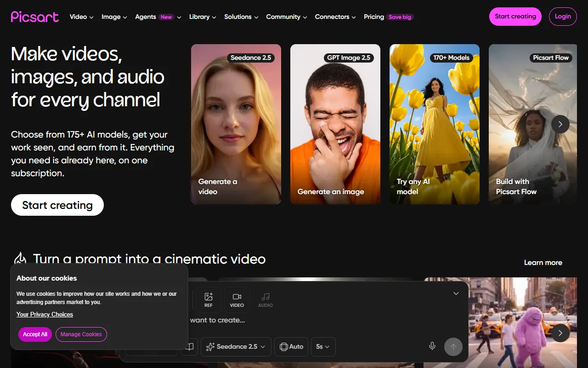This screenshot has height=368, width=588.
Task: Open the Auto aspect ratio selector
Action: (x=291, y=347)
